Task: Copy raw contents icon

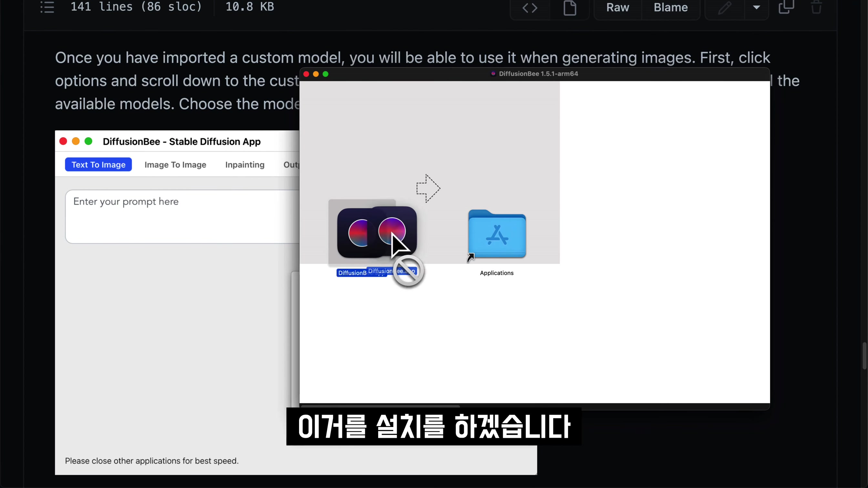Action: click(x=786, y=7)
